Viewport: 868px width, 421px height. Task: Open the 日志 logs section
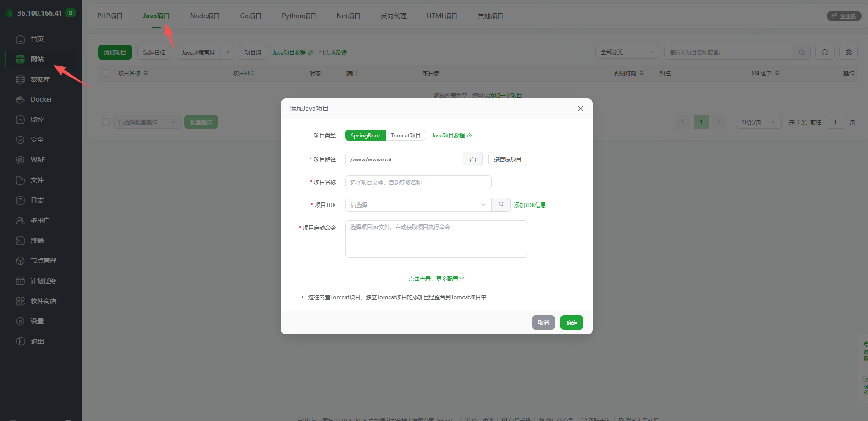tap(37, 200)
